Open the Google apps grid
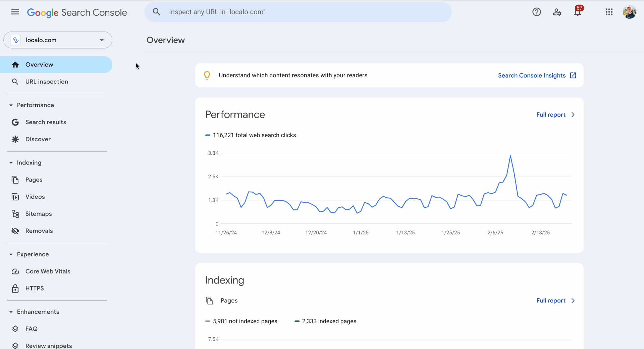644x349 pixels. [x=609, y=12]
